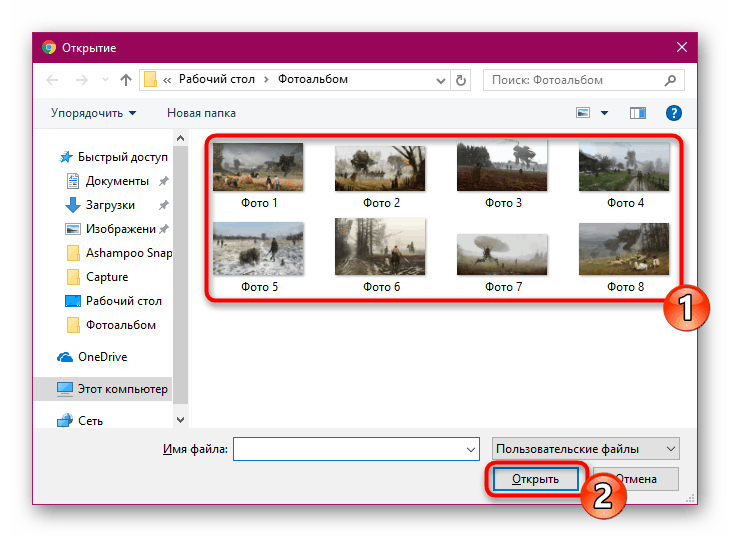Change the view mode icon
This screenshot has height=537, width=730.
point(583,113)
